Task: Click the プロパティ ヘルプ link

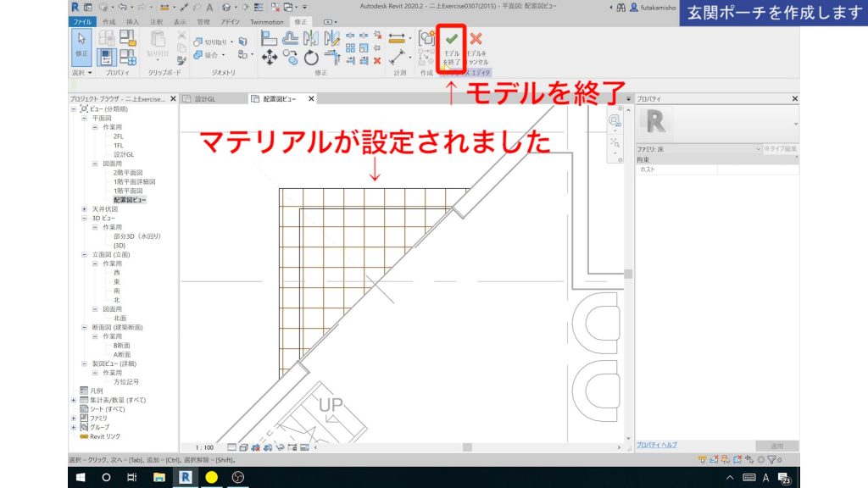Action: pos(658,443)
